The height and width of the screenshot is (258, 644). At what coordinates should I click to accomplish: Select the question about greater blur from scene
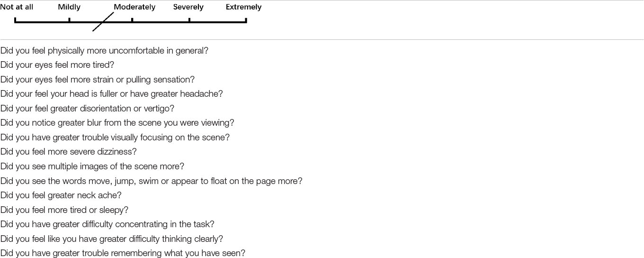point(117,123)
